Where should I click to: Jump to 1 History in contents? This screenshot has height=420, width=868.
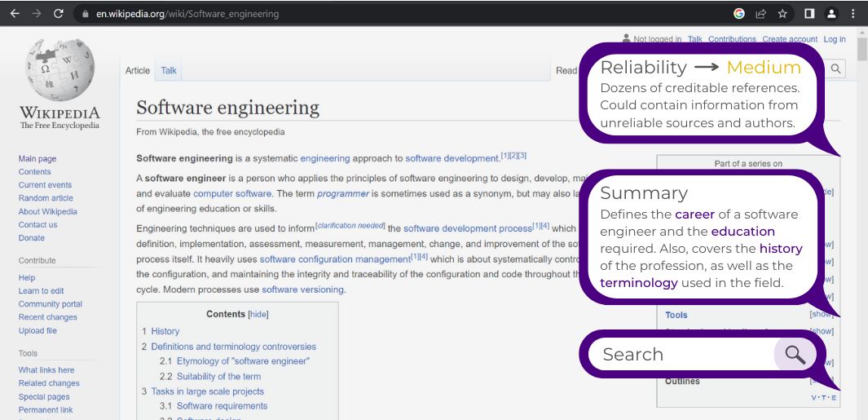coord(161,331)
